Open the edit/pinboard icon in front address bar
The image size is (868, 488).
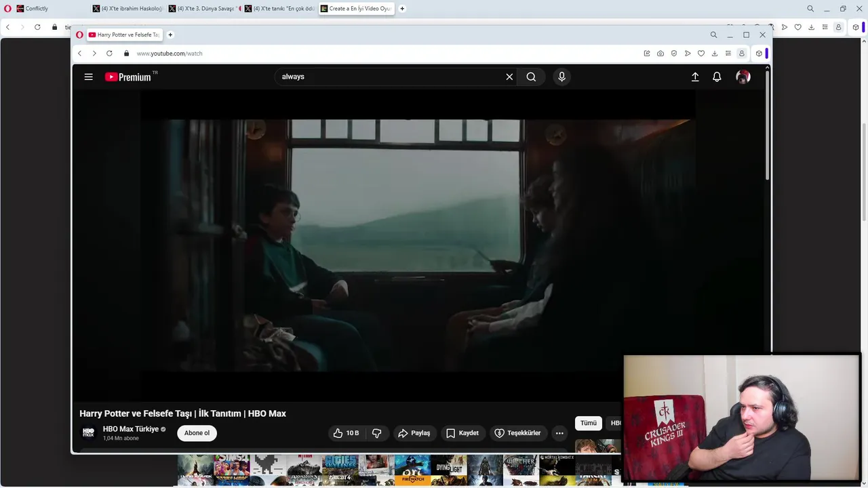tap(647, 54)
